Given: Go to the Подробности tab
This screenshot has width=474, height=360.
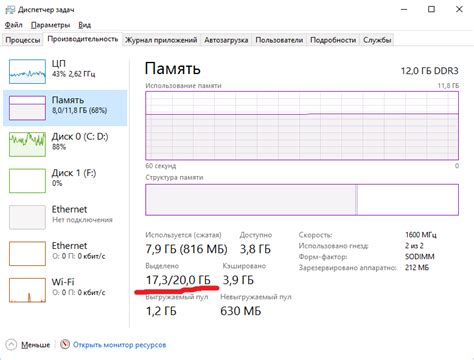Looking at the screenshot, I should pos(333,40).
